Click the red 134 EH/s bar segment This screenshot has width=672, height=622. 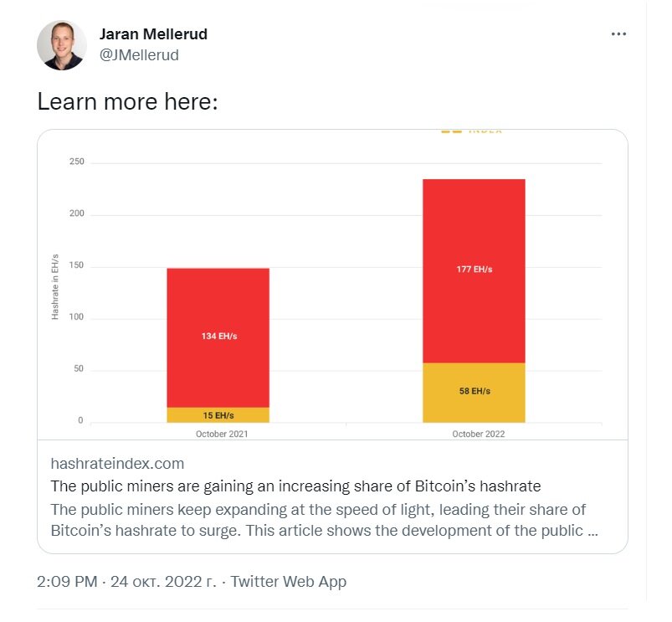[218, 338]
